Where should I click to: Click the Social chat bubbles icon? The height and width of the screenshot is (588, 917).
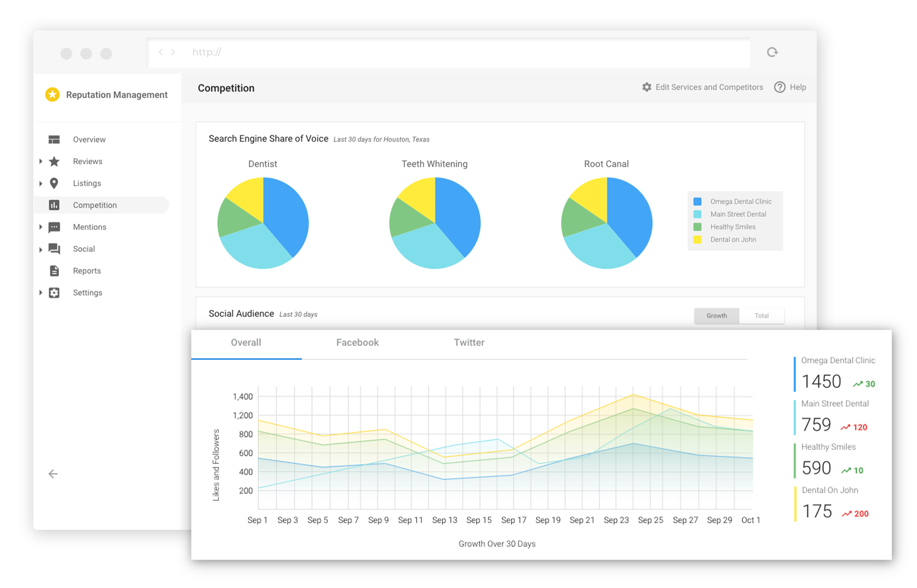[x=54, y=249]
